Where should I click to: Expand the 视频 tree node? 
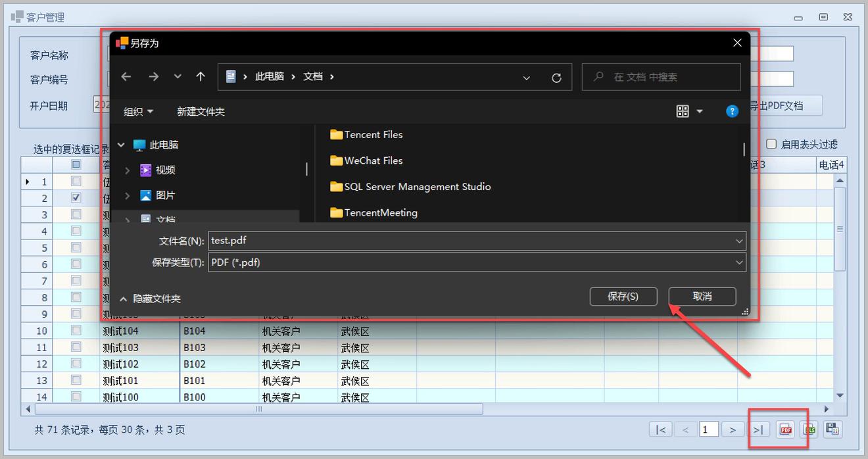click(128, 170)
